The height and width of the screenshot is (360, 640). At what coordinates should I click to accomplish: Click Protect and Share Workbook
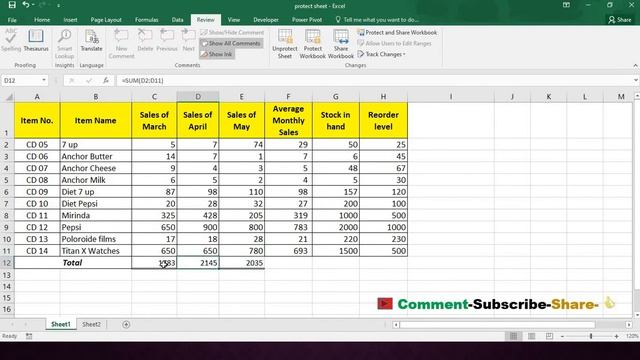pos(397,32)
